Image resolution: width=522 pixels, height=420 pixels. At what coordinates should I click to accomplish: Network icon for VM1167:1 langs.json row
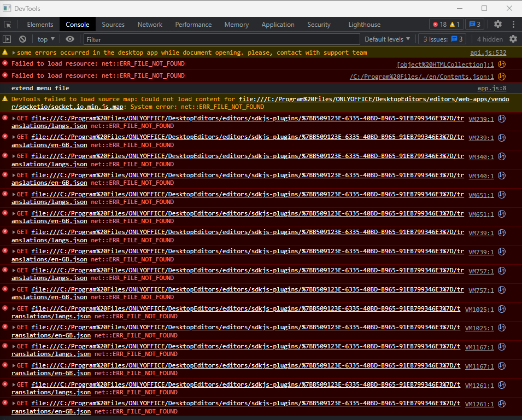tap(502, 347)
